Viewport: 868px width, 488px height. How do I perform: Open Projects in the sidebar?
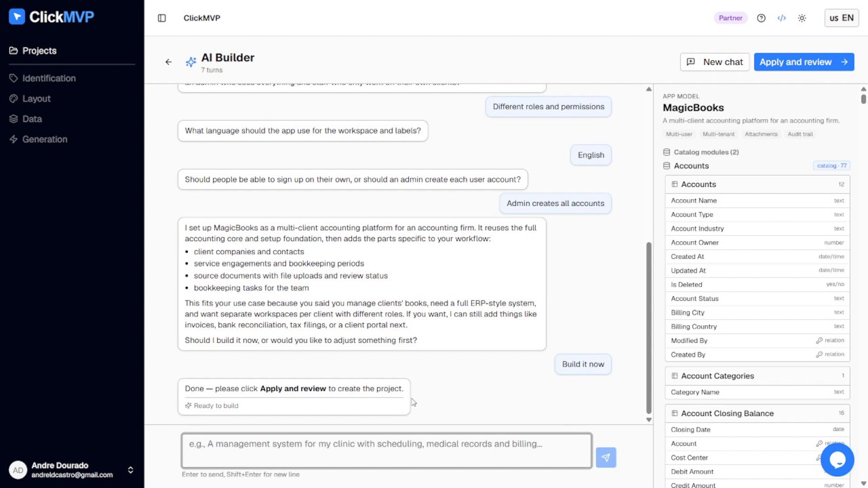[39, 51]
